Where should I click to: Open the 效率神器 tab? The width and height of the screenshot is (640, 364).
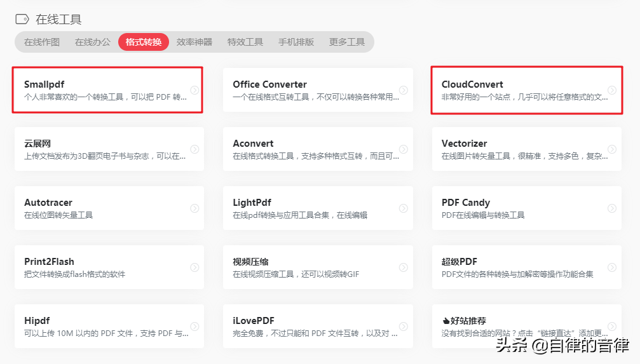pyautogui.click(x=194, y=42)
